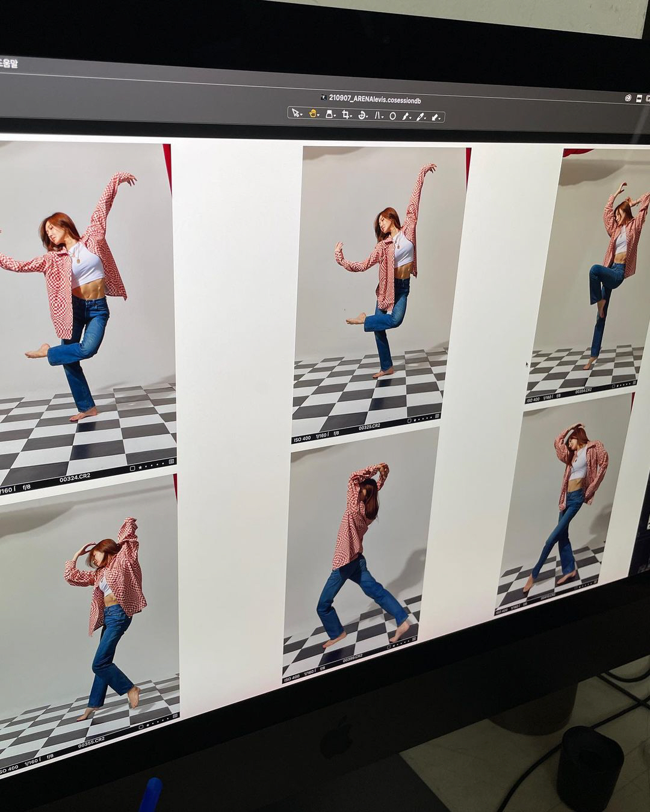Click the Korean menu bar item at the screen's left edge

[8, 64]
